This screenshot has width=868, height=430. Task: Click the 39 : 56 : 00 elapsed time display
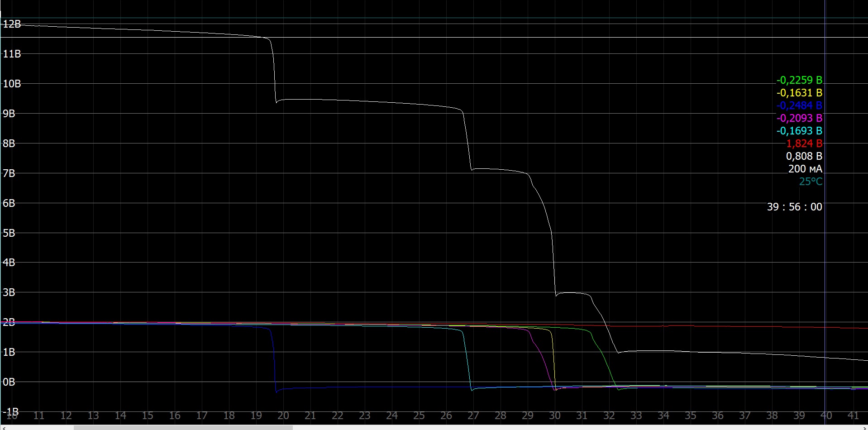794,207
